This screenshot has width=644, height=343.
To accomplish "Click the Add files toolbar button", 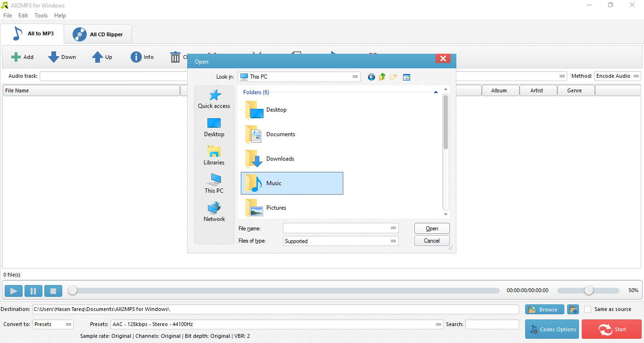I will tap(22, 57).
